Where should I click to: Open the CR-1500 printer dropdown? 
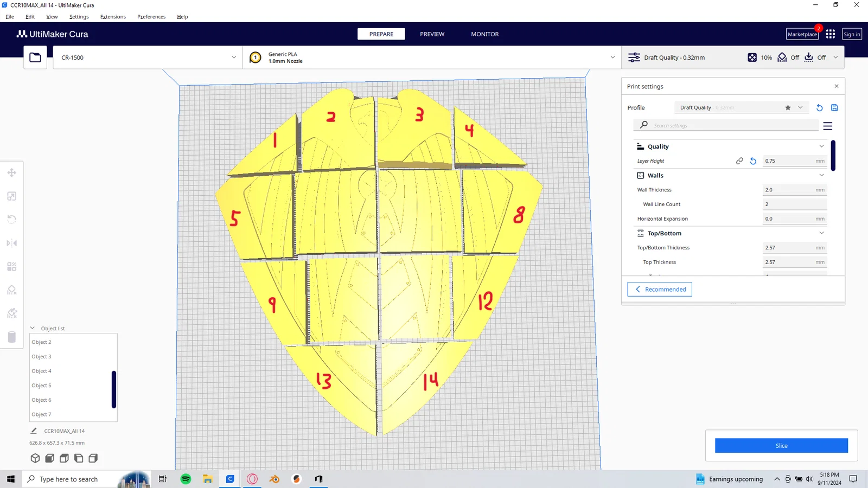tap(148, 57)
